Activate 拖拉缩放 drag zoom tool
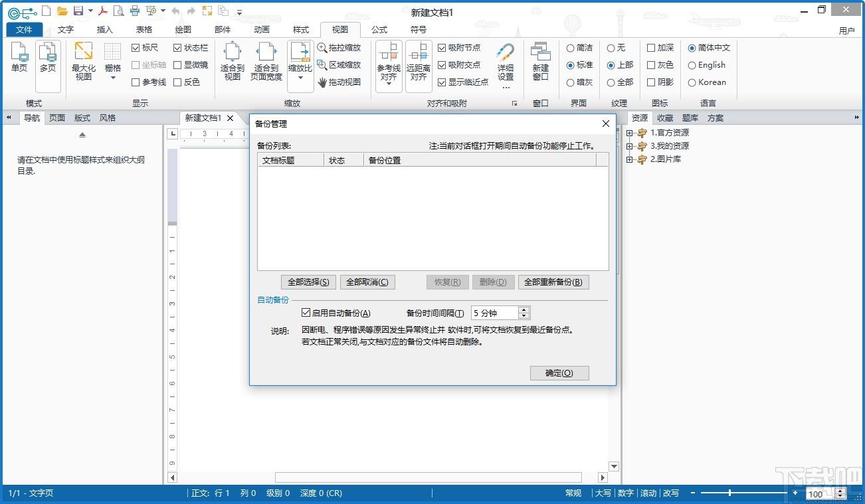Image resolution: width=865 pixels, height=504 pixels. point(339,48)
